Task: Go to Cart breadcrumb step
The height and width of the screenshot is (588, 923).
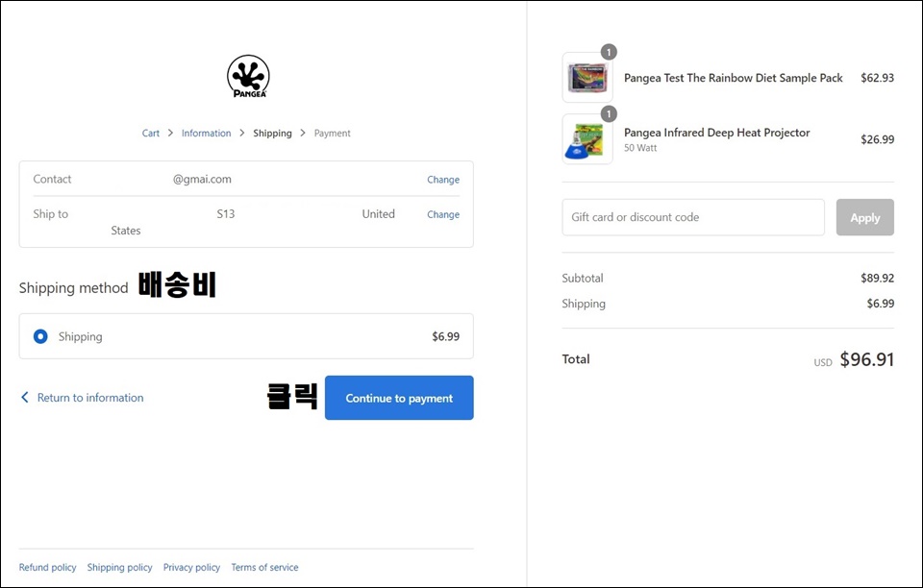Action: click(151, 133)
